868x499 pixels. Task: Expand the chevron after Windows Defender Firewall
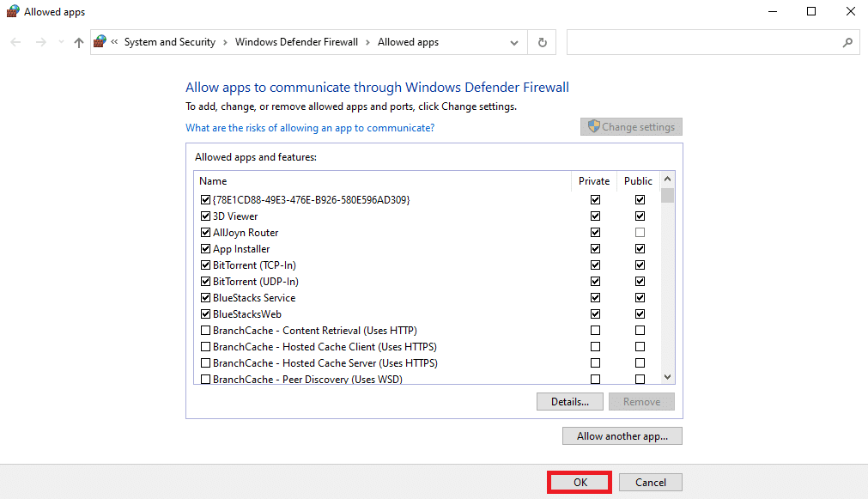point(367,43)
